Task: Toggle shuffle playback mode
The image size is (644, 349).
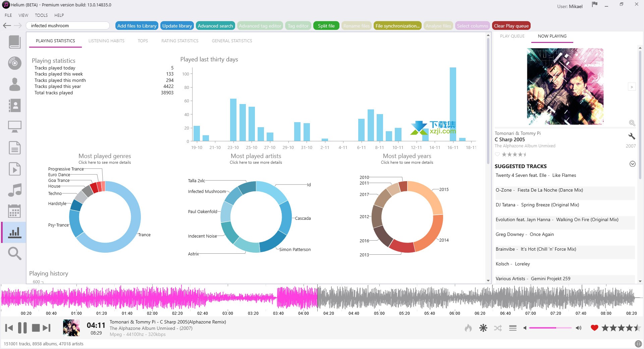Action: [498, 328]
